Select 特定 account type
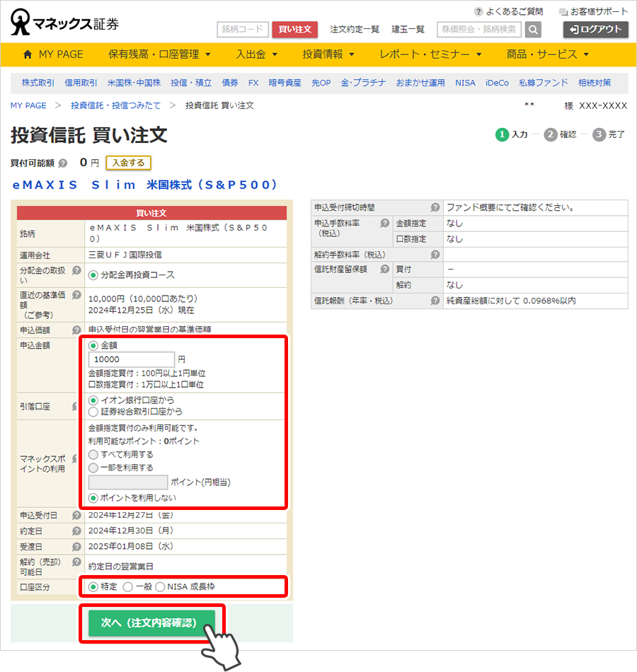Viewport: 637px width, 672px height. (x=93, y=587)
